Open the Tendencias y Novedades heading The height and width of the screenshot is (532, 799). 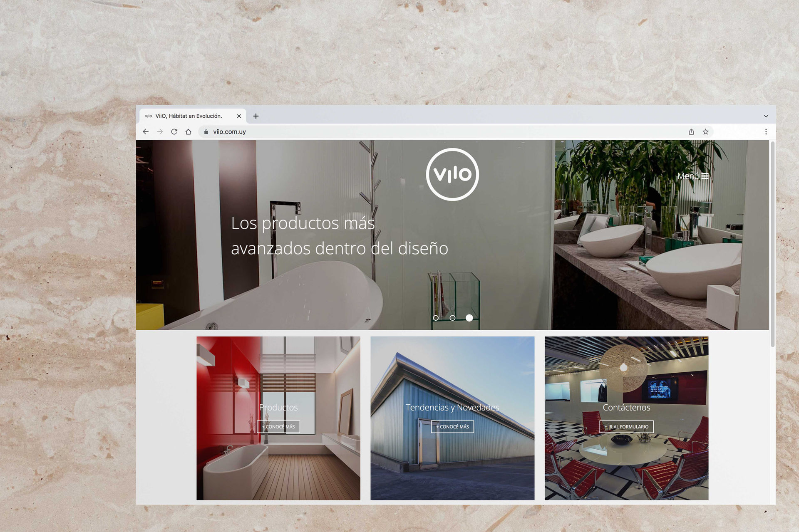(452, 408)
